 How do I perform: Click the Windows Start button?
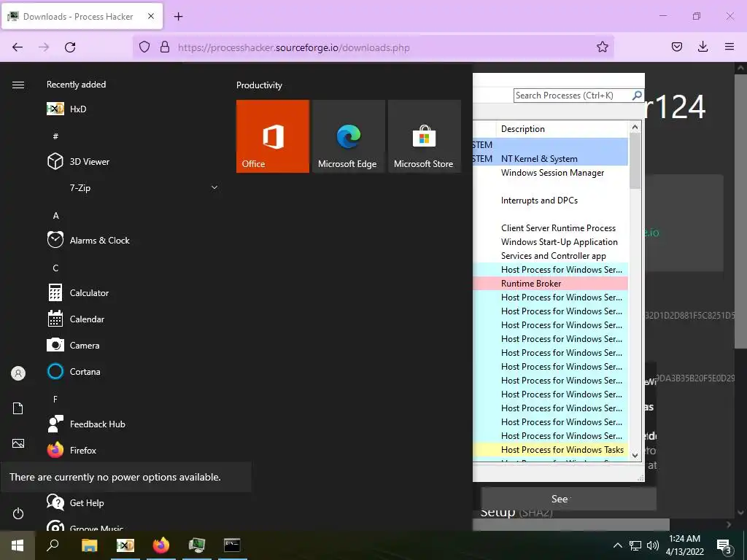(x=18, y=545)
